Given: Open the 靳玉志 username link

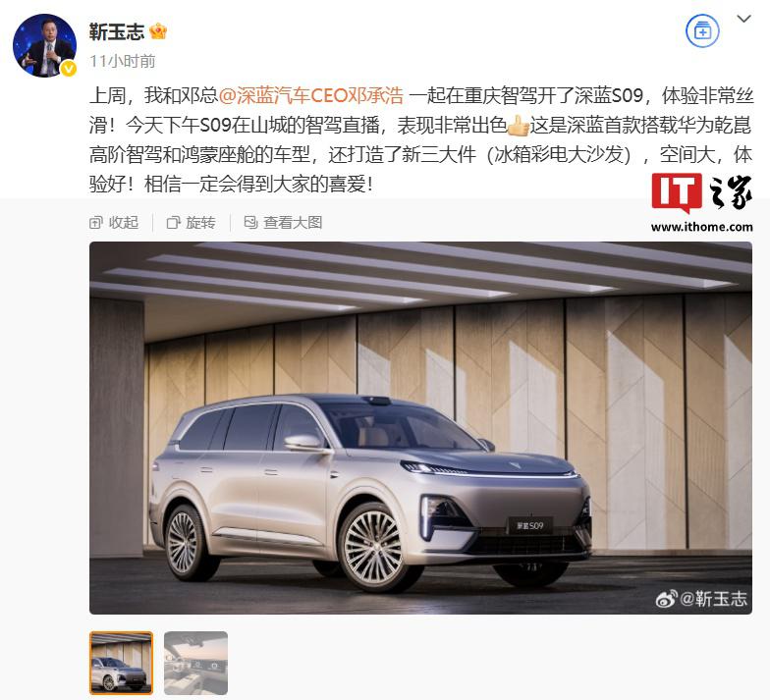Looking at the screenshot, I should [x=117, y=31].
